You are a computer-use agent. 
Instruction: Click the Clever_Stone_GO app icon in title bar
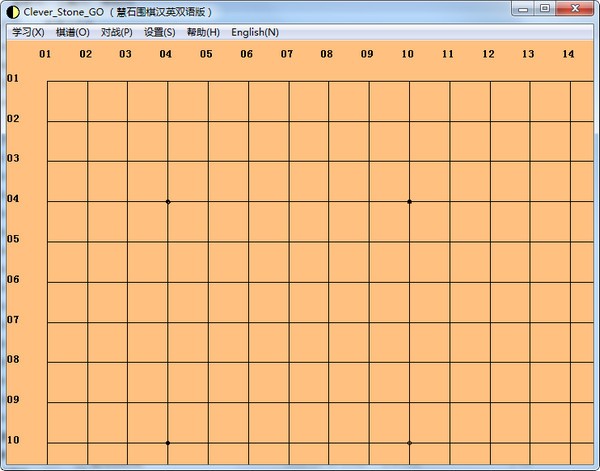[x=13, y=12]
